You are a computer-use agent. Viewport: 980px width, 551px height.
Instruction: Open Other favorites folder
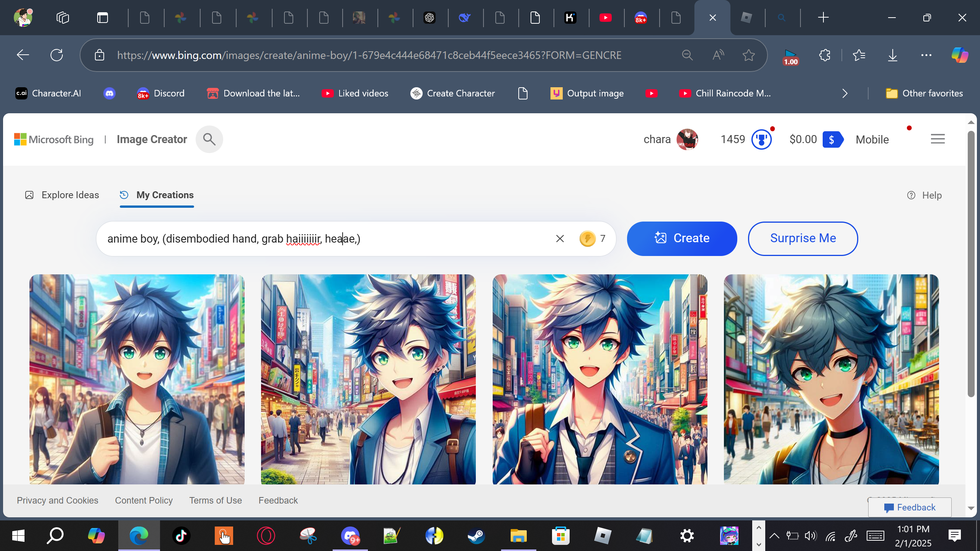[x=924, y=93]
